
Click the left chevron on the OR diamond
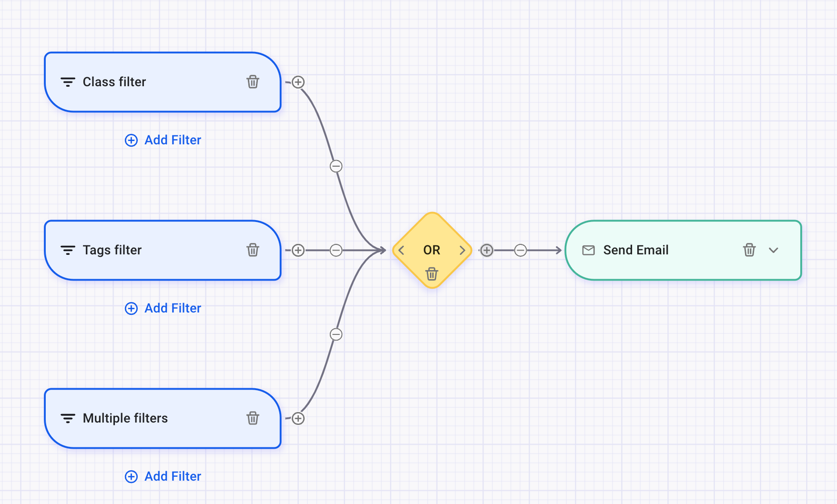click(401, 250)
